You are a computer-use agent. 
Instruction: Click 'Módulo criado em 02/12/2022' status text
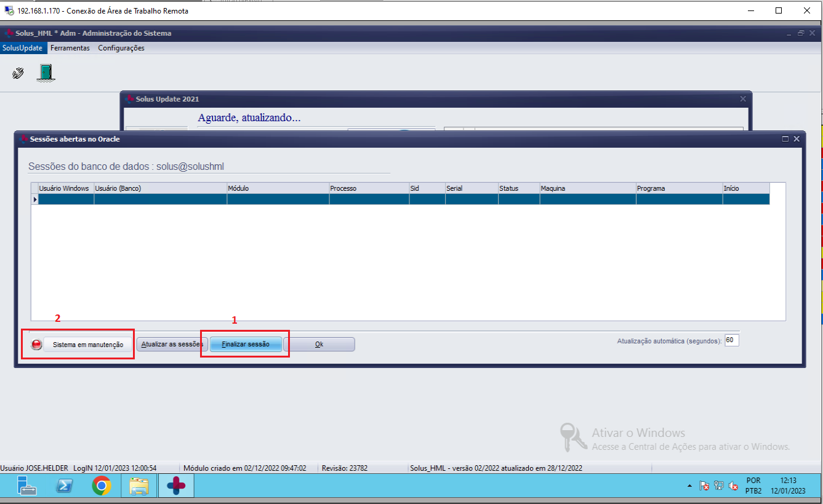pyautogui.click(x=244, y=468)
